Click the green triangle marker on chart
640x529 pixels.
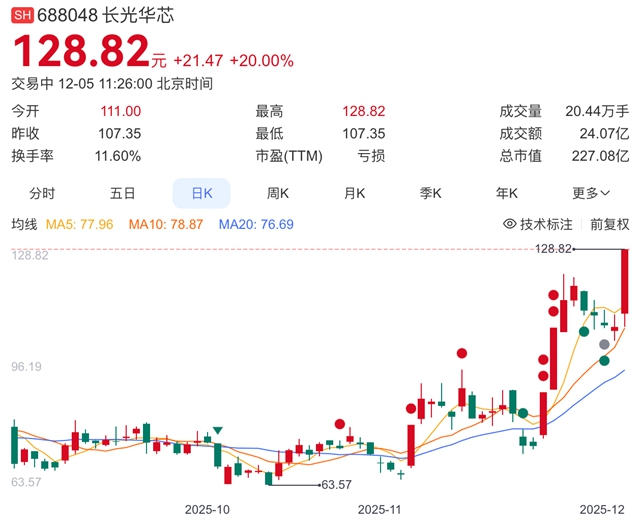tap(218, 430)
